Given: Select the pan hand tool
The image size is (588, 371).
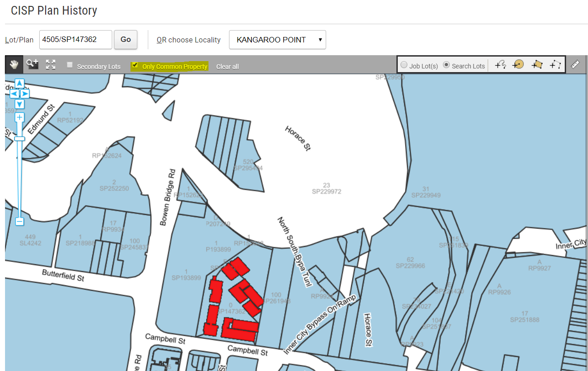Looking at the screenshot, I should pos(14,65).
